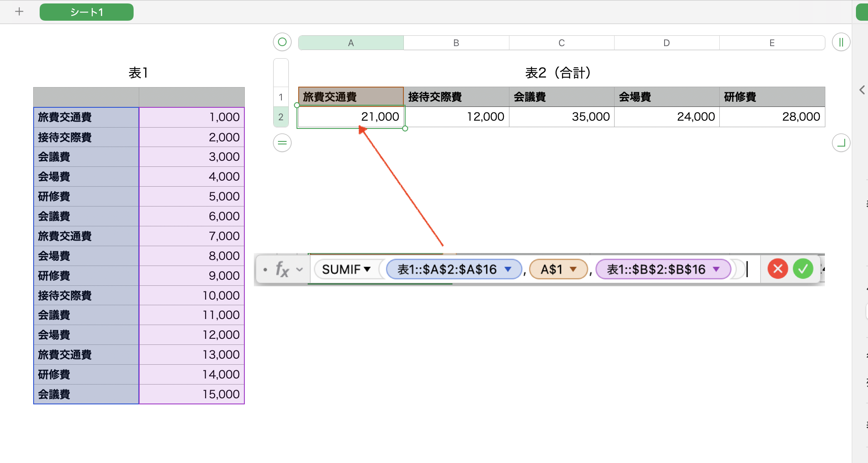Click the 研修費 header cell in 表2

(x=772, y=97)
